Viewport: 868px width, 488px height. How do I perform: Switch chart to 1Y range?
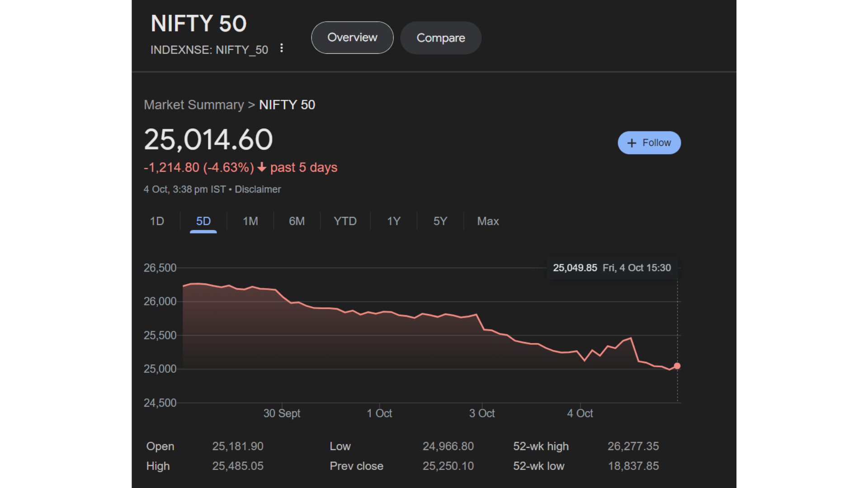coord(394,221)
